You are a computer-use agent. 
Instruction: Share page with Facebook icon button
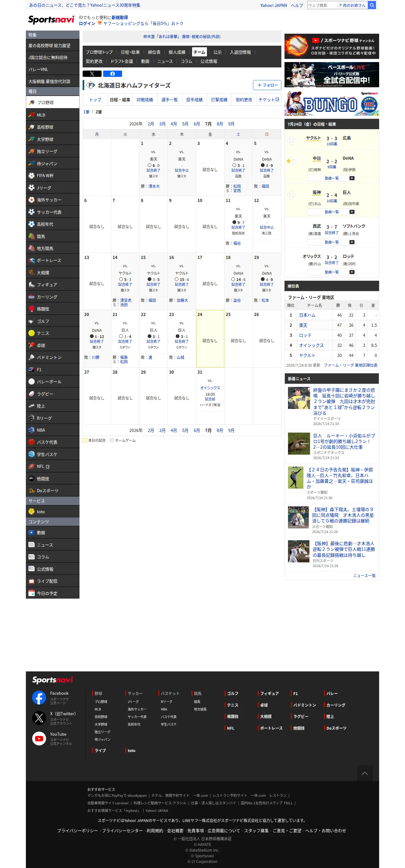pos(112,74)
